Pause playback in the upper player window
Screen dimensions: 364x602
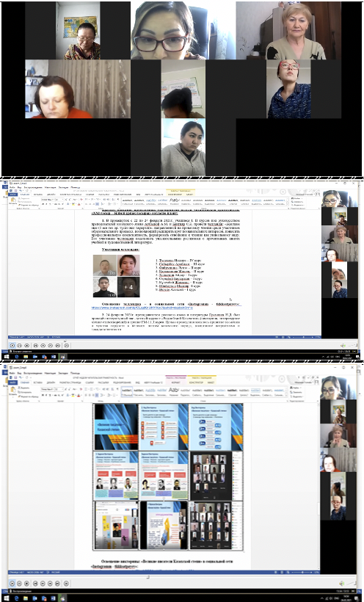coord(20,346)
